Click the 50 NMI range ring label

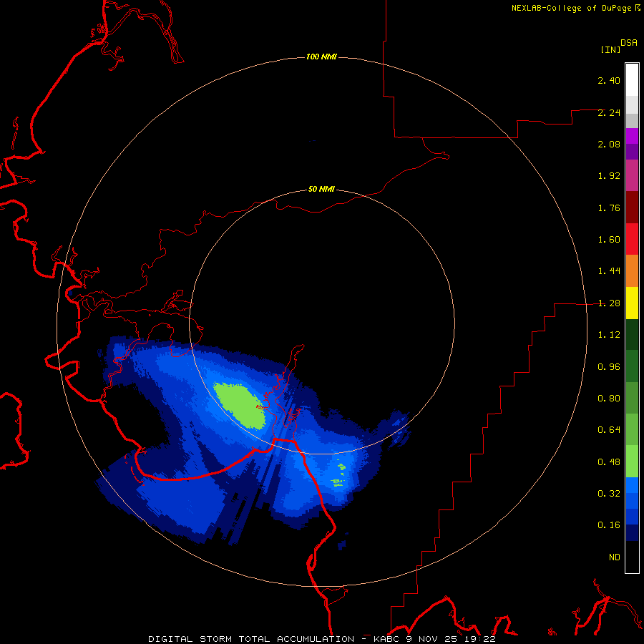point(321,189)
